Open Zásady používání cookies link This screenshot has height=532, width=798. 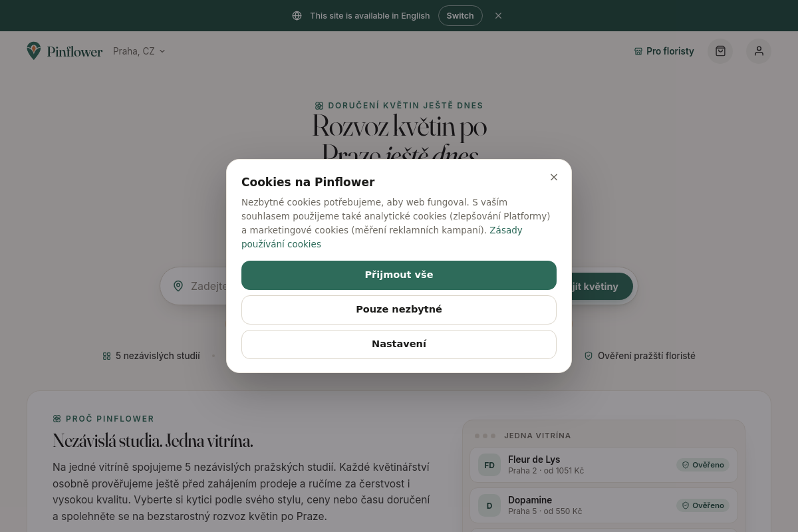(x=382, y=237)
